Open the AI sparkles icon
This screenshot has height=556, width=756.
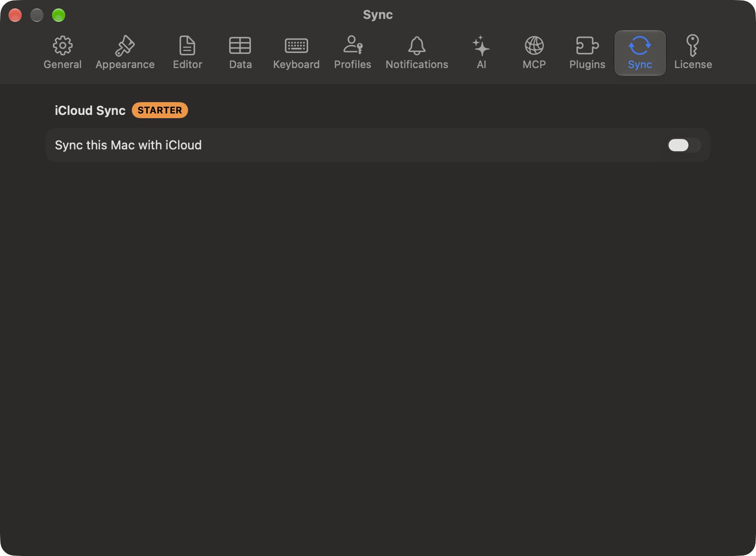click(x=481, y=46)
